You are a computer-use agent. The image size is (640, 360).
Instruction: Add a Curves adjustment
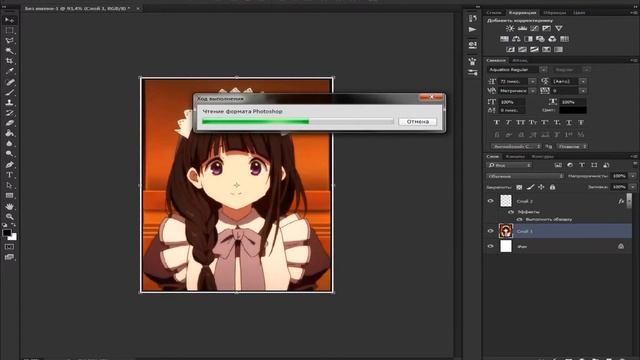tap(534, 28)
